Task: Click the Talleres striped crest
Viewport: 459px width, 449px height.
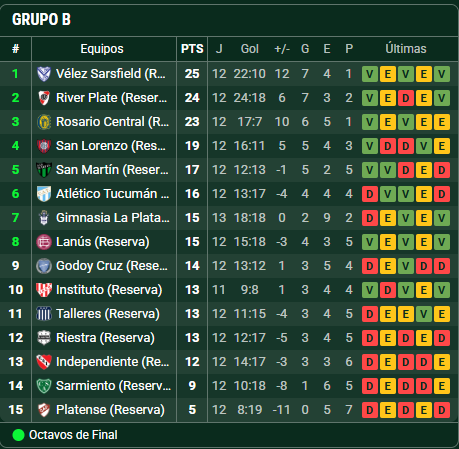Action: click(x=44, y=314)
